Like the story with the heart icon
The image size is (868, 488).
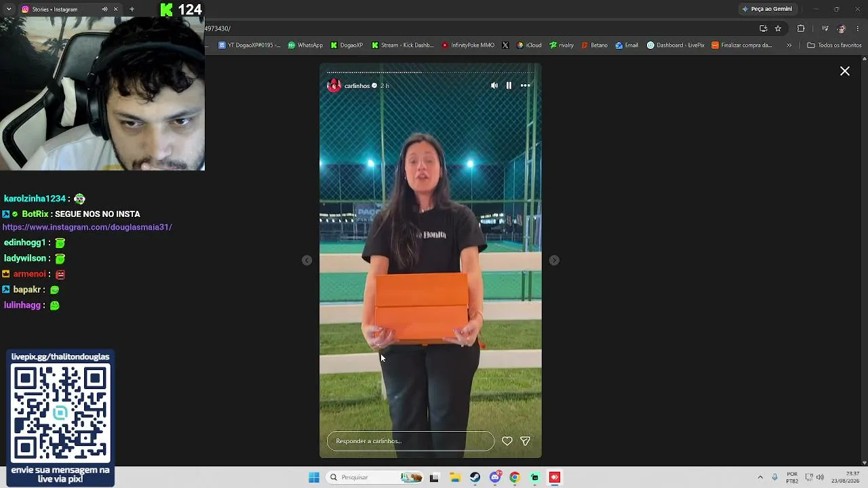[507, 441]
